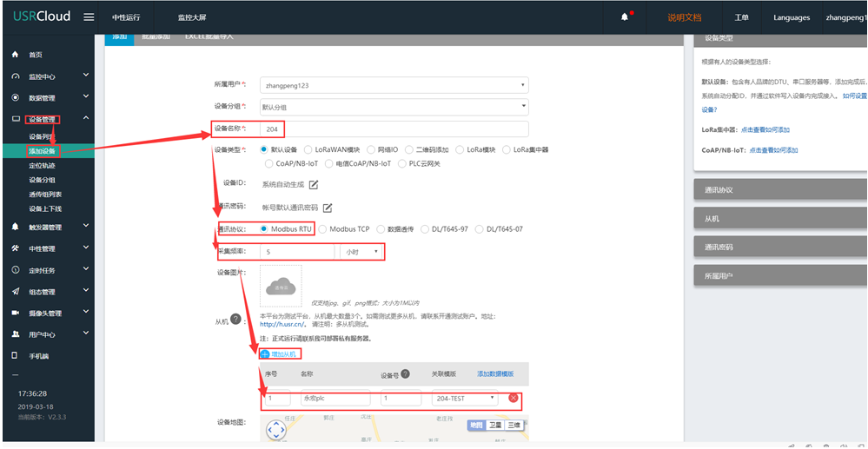868x449 pixels.
Task: Open 添加设备 in the sidebar menu
Action: (x=43, y=151)
